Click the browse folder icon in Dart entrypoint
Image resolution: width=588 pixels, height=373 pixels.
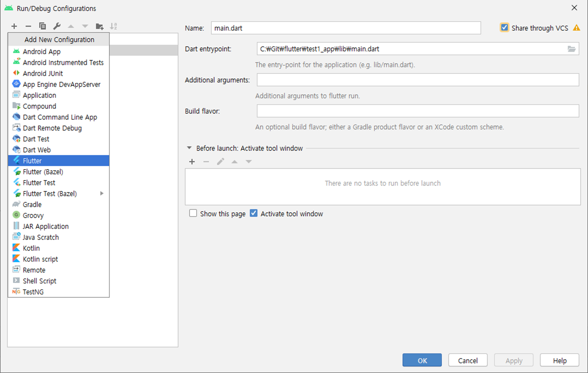(x=572, y=49)
